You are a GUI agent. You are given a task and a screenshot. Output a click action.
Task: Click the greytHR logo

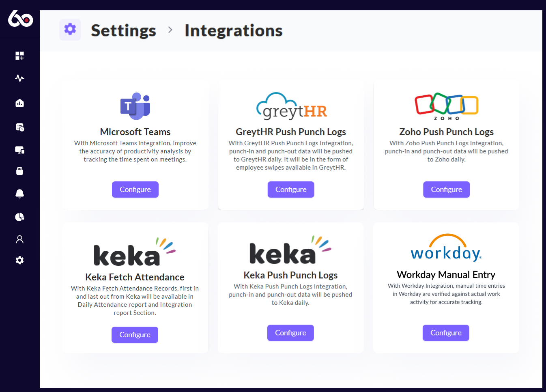[x=291, y=106]
